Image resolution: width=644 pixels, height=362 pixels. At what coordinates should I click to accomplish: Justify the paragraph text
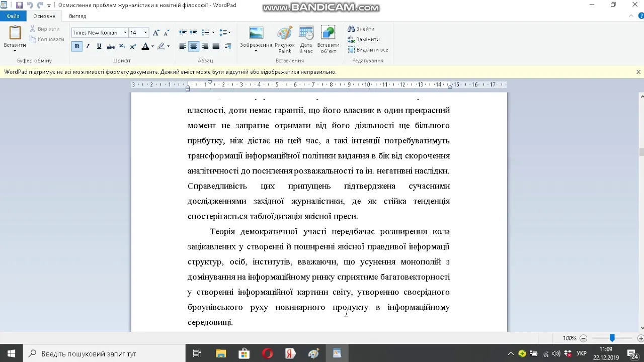pyautogui.click(x=216, y=46)
